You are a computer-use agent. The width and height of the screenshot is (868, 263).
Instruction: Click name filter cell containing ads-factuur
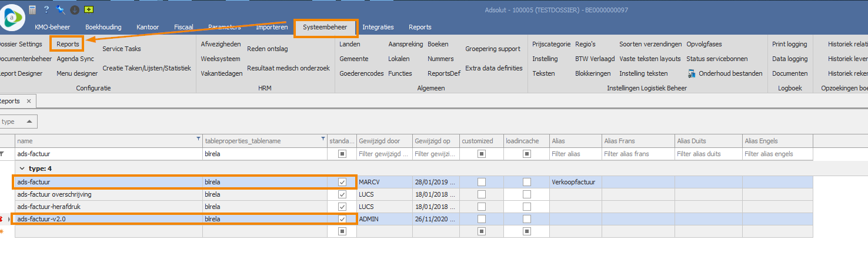coord(109,154)
